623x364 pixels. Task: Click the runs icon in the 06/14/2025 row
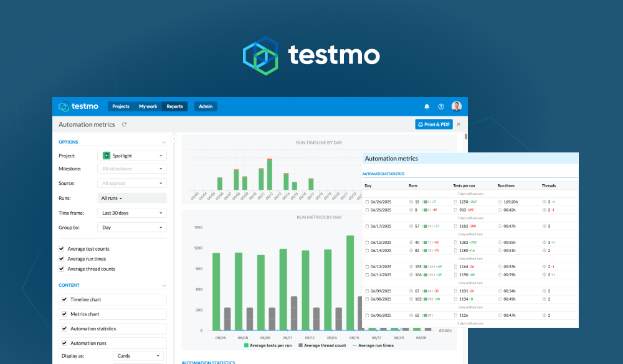pos(411,251)
